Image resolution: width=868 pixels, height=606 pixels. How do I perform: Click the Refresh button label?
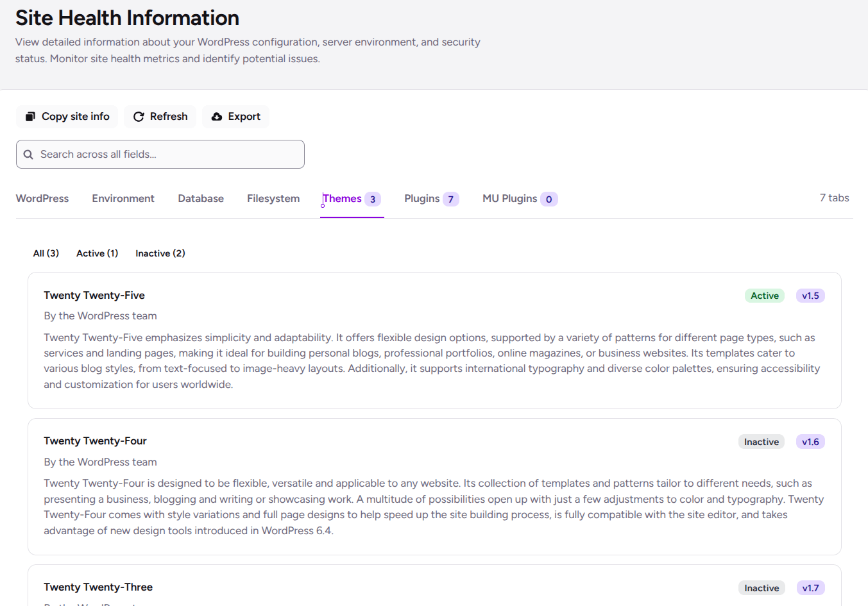pos(169,117)
